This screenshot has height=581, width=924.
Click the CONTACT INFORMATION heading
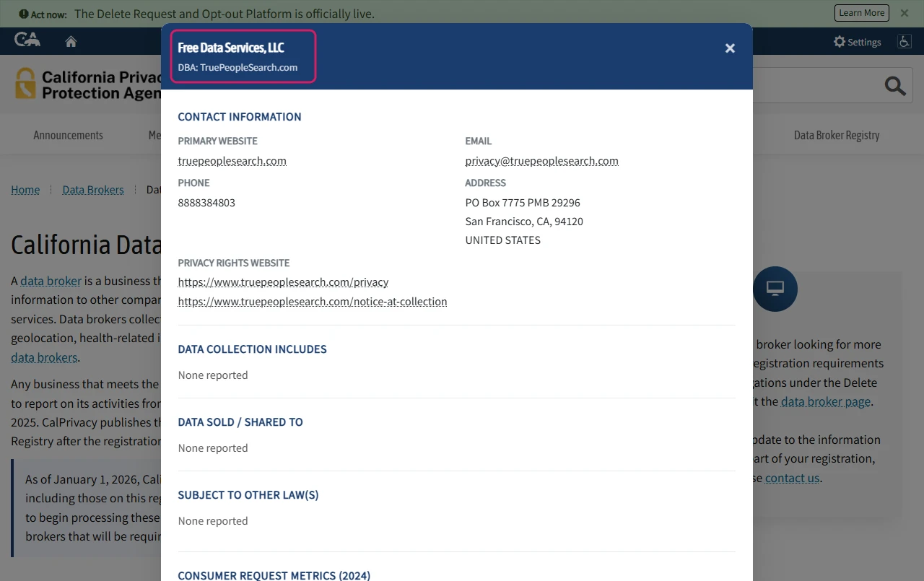(240, 117)
